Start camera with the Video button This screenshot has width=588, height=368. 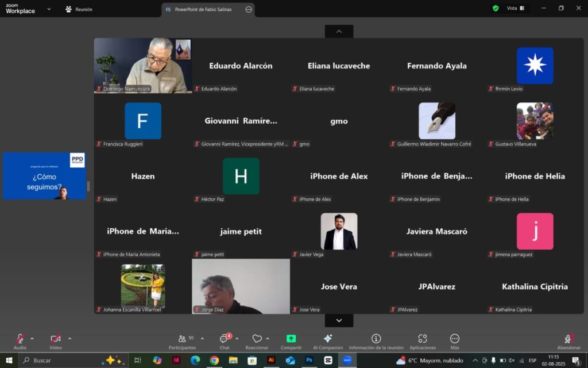(56, 341)
